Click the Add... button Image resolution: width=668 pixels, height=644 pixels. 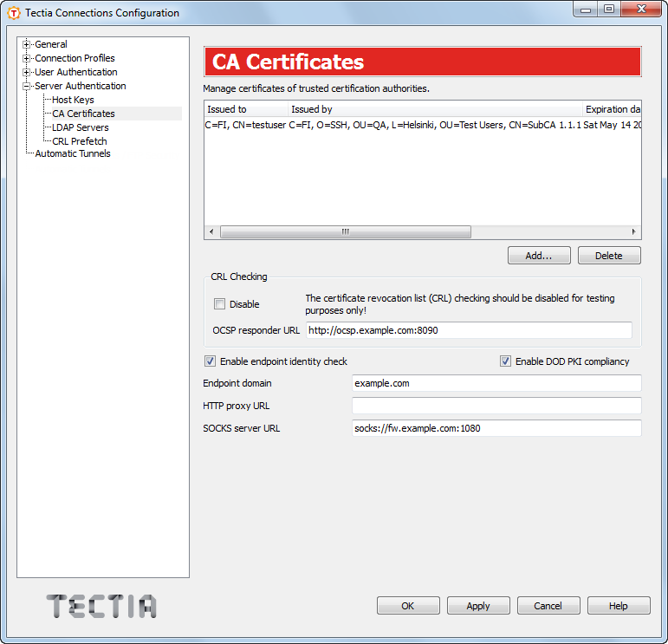point(539,256)
